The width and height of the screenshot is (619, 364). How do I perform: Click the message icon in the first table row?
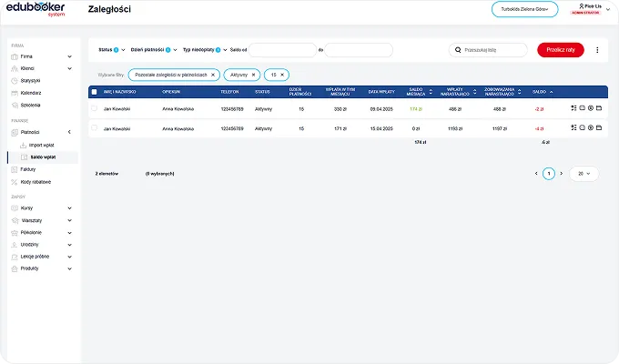tap(582, 108)
